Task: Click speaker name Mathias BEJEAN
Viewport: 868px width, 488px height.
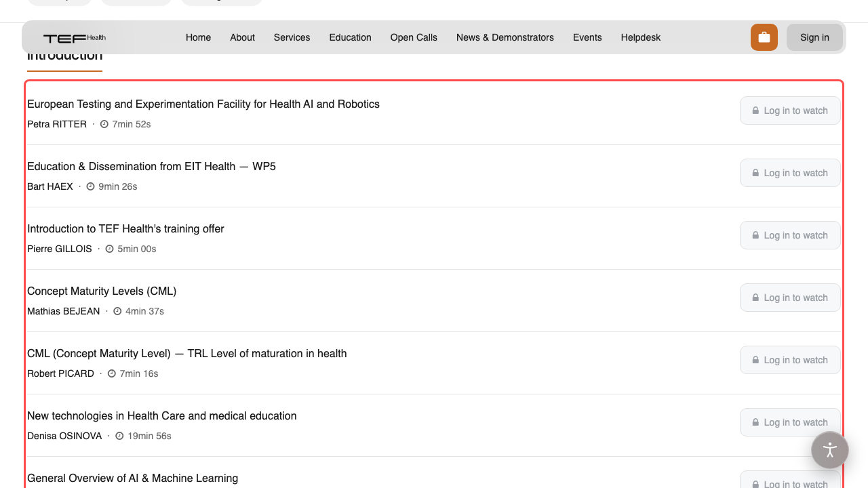Action: point(63,311)
